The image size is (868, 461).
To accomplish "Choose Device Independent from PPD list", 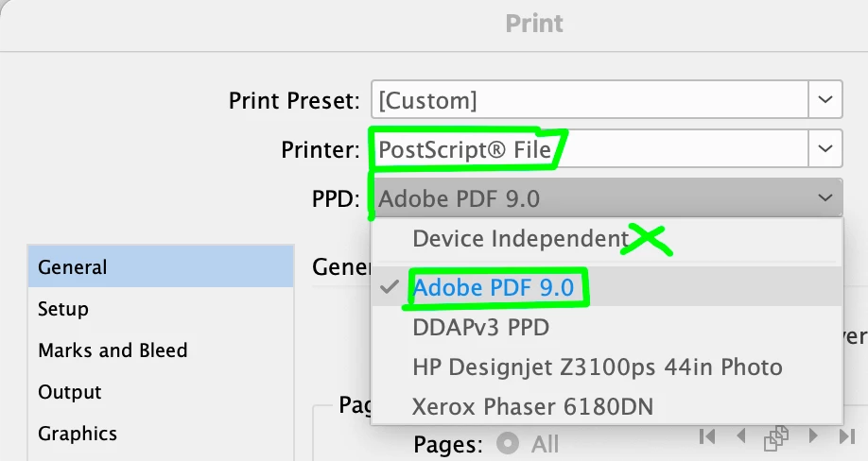I will (x=520, y=239).
